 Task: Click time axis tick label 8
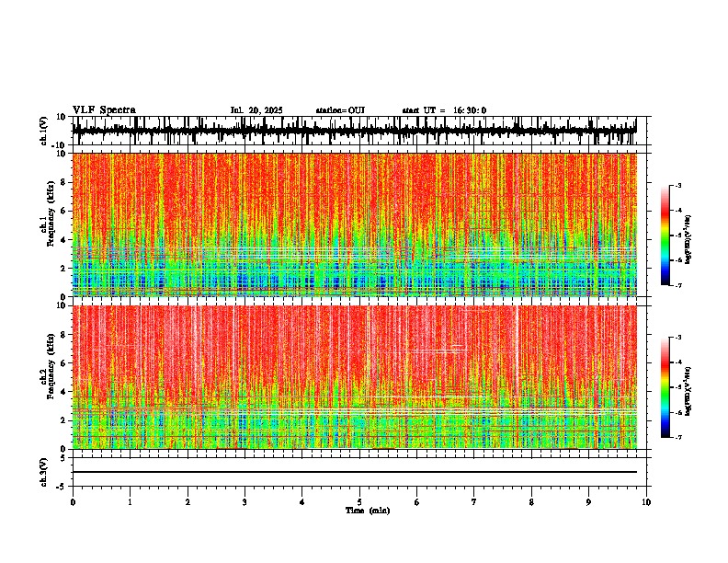tap(531, 502)
